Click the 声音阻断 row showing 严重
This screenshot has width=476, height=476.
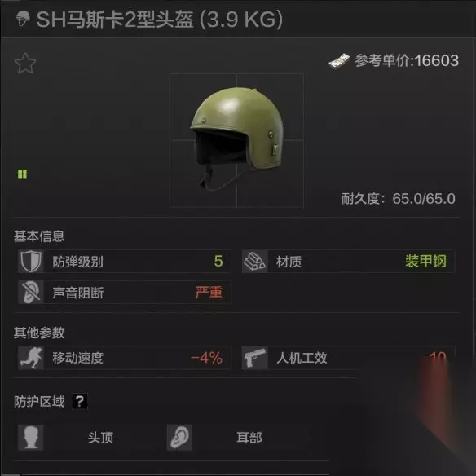coord(124,293)
